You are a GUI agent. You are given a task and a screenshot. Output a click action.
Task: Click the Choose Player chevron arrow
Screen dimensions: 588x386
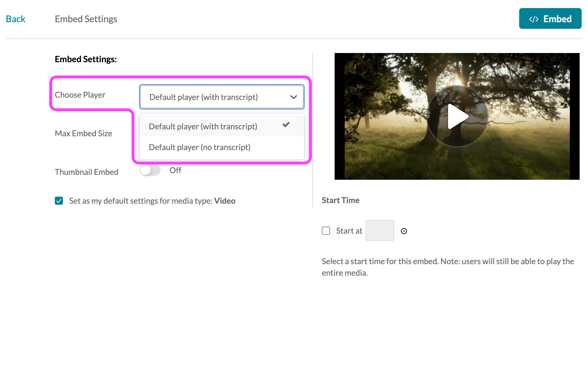click(293, 97)
